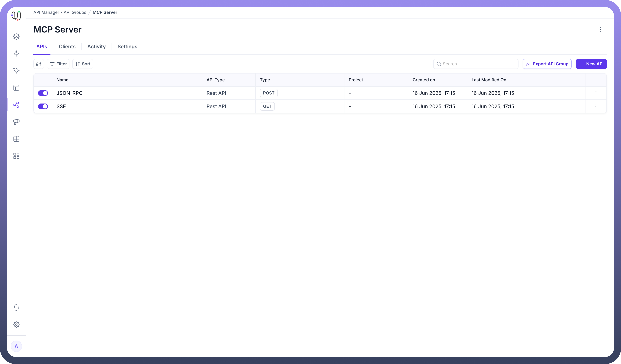The width and height of the screenshot is (621, 364).
Task: Open notifications bell icon
Action: click(16, 307)
